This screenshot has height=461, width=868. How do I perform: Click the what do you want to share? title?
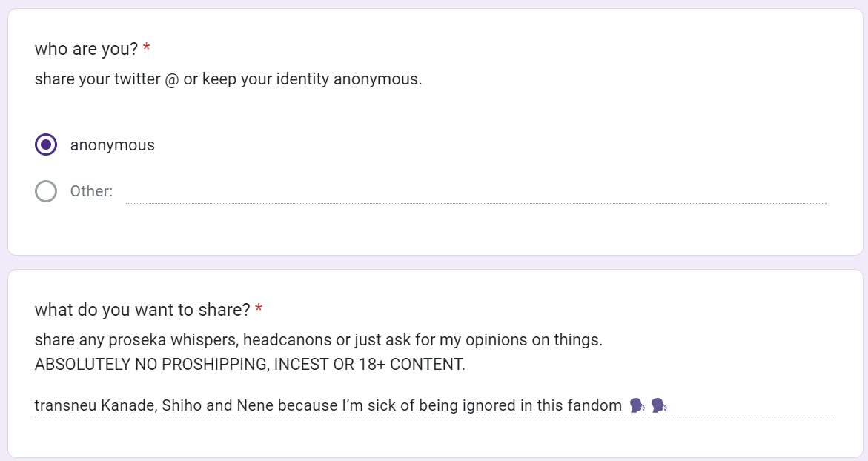[142, 310]
